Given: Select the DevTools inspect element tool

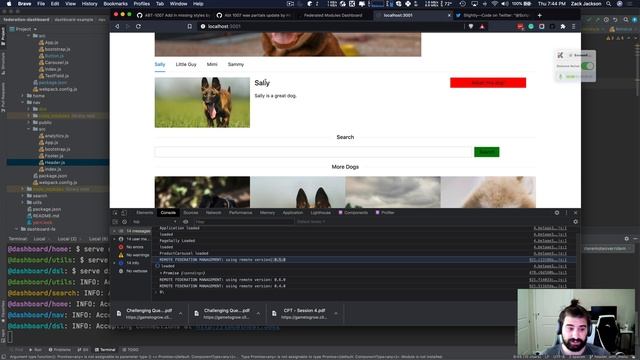Looking at the screenshot, I should click(116, 213).
